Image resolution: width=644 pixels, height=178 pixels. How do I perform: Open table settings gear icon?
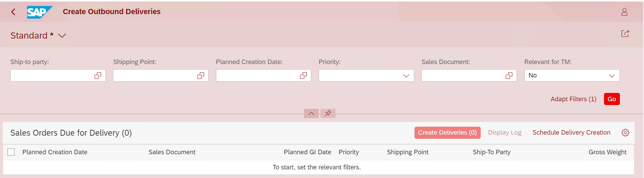(x=625, y=133)
